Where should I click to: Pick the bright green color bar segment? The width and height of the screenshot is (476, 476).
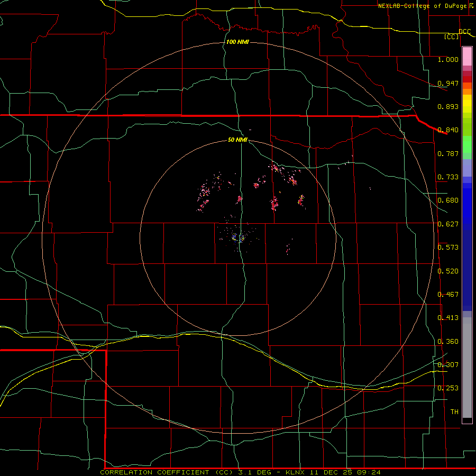point(467,144)
